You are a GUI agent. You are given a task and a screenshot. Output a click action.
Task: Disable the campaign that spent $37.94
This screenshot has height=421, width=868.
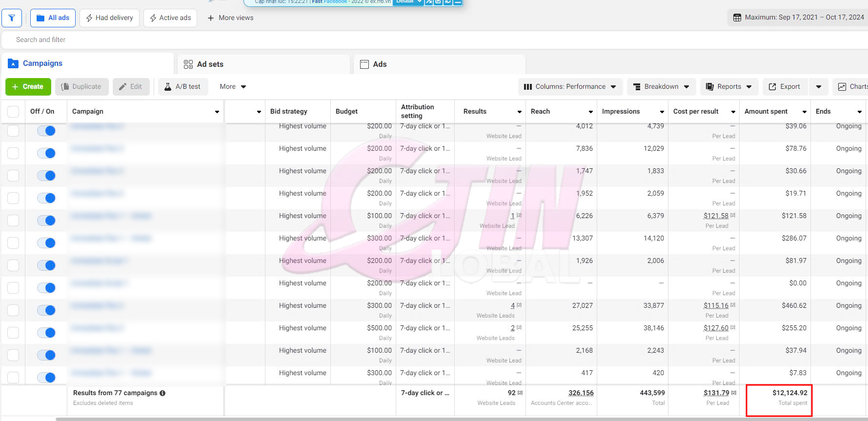click(46, 355)
